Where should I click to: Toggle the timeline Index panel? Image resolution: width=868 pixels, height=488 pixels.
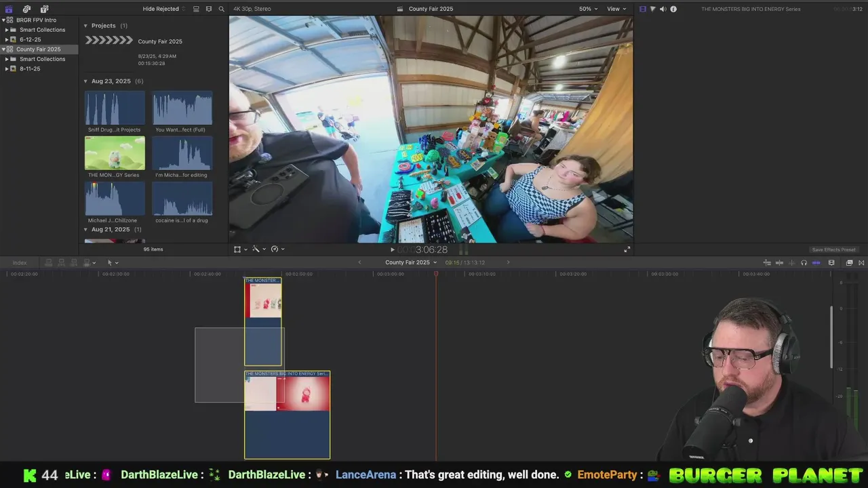[x=20, y=262]
